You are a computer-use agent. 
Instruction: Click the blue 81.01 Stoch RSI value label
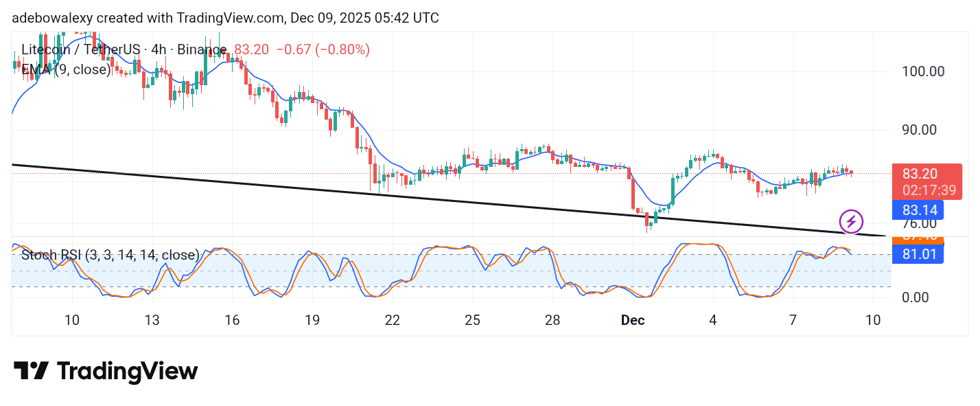[x=918, y=254]
